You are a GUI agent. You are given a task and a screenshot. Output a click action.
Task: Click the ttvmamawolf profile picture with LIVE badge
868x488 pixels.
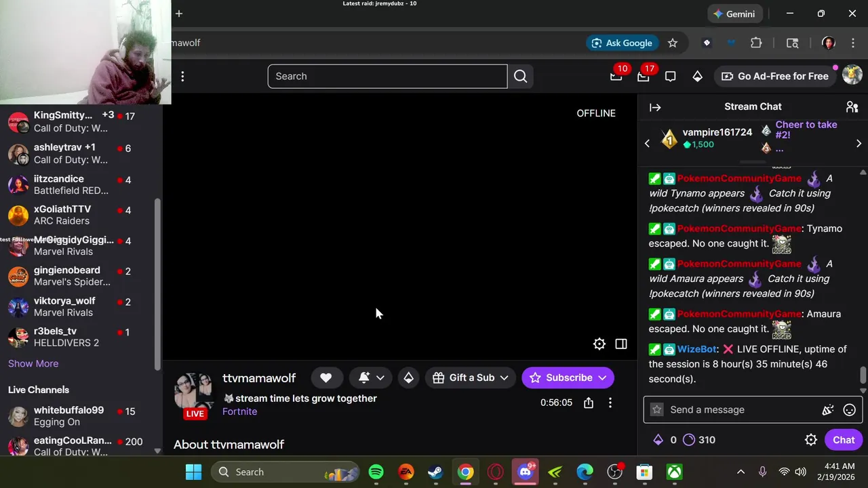tap(195, 396)
